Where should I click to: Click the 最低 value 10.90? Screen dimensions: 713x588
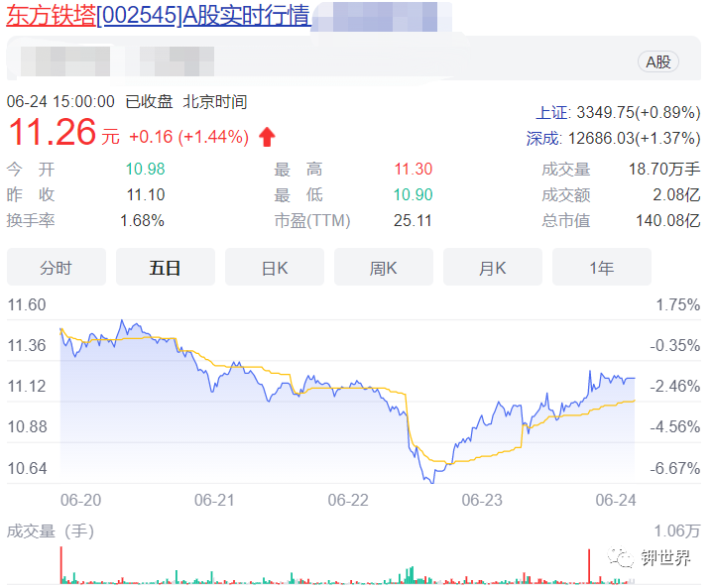pos(413,194)
